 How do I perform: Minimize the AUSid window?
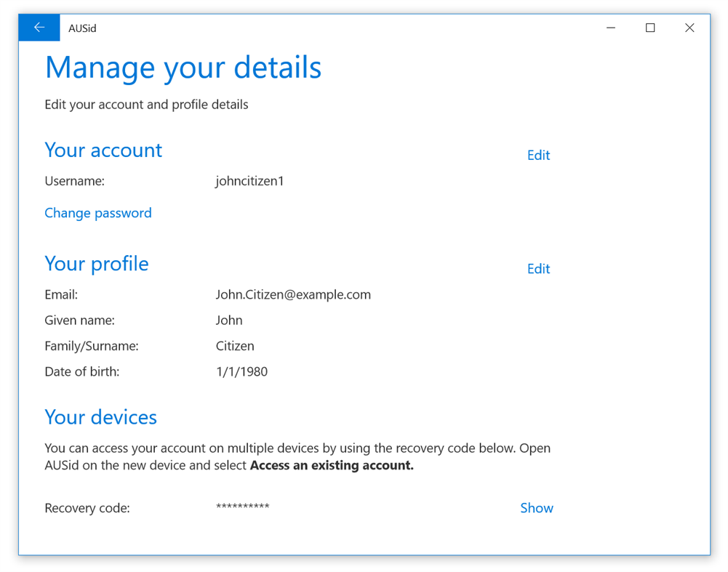coord(610,27)
